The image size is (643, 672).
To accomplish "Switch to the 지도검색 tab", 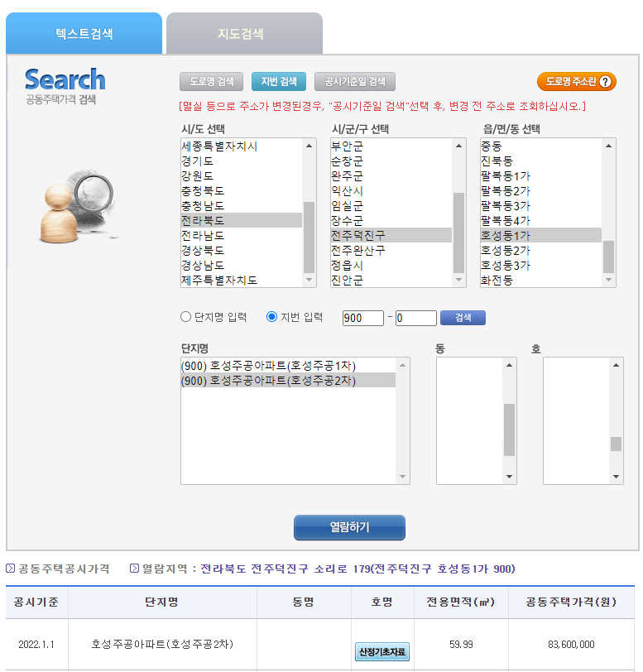I will coord(244,33).
